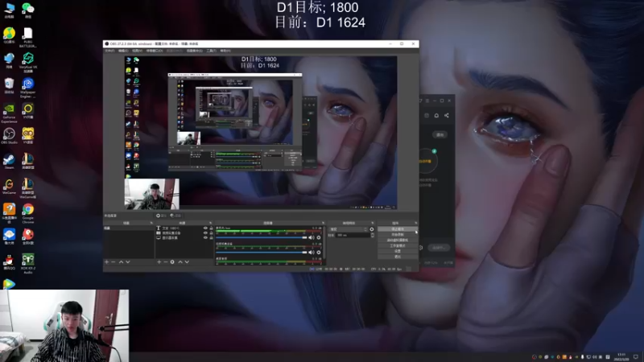Image resolution: width=644 pixels, height=362 pixels.
Task: Hide the video capture device source
Action: click(205, 233)
